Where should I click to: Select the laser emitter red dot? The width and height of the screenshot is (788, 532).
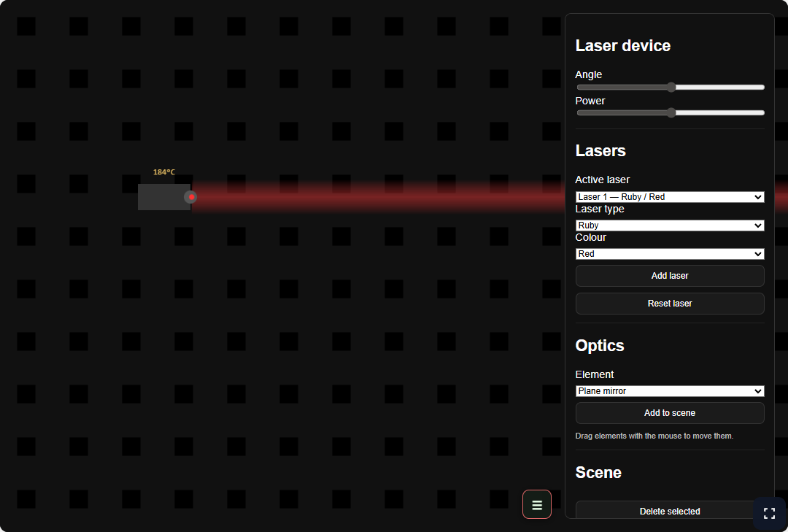point(191,197)
